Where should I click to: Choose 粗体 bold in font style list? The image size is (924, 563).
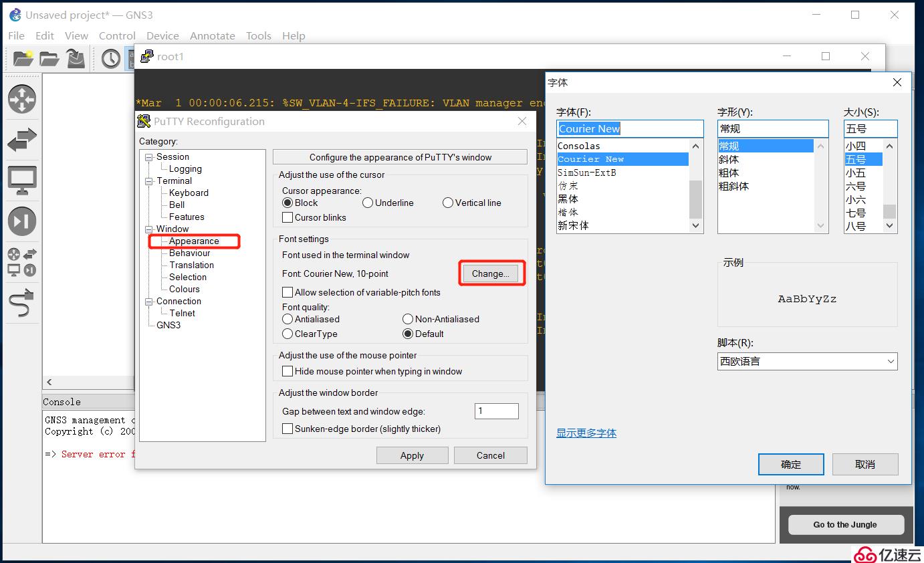pos(766,173)
